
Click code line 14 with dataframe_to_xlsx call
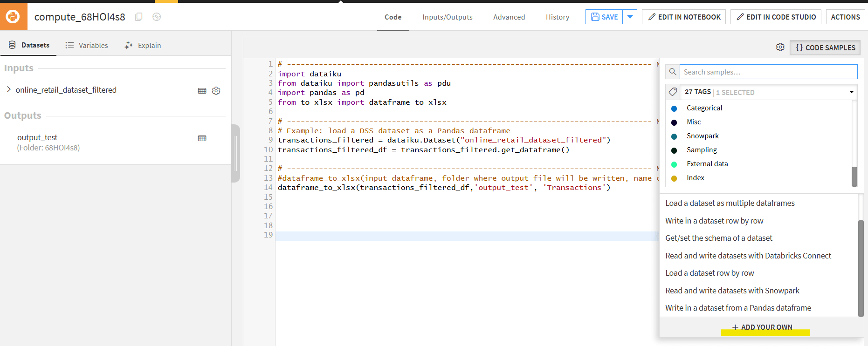click(x=444, y=187)
